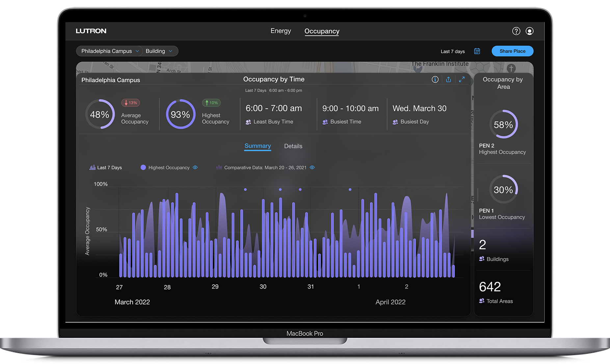Click the 6:00 am - 6:00 pm time range
This screenshot has height=364, width=610.
click(x=285, y=91)
